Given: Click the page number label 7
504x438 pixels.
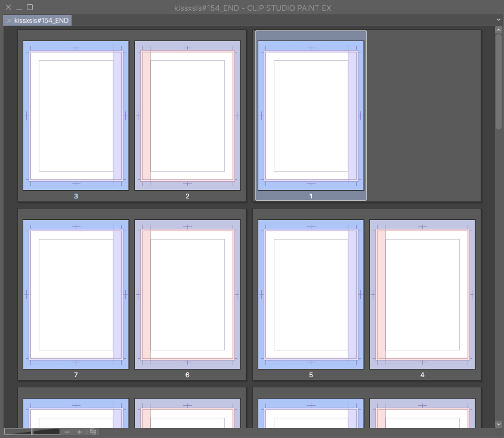Looking at the screenshot, I should [x=76, y=375].
